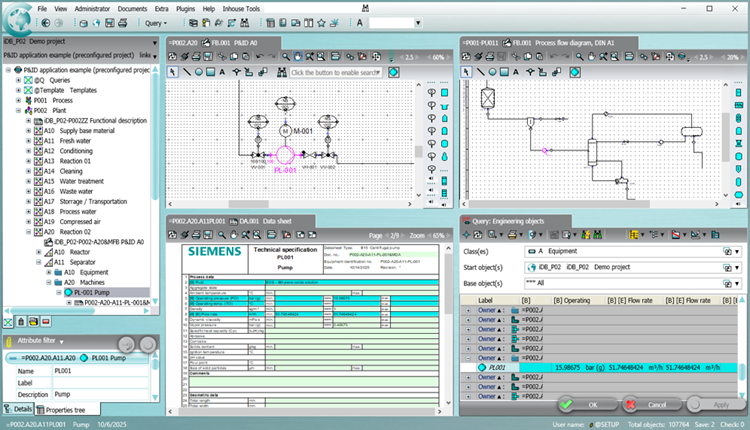
Task: Click the yellow grouping icon in Query toolbar
Action: (634, 235)
